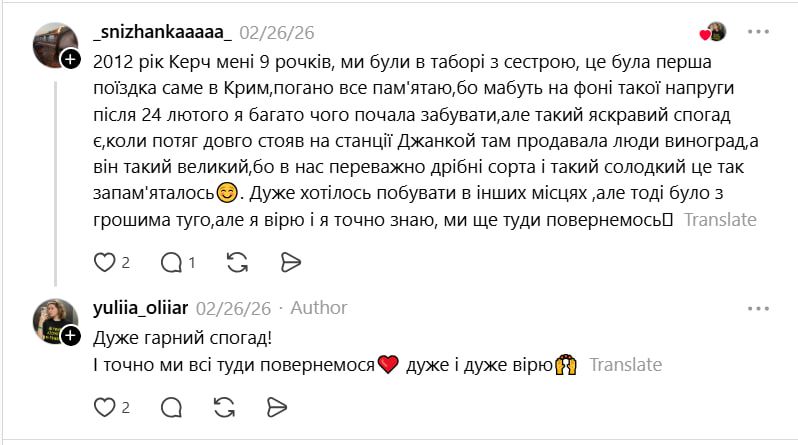Translate the _snizhankaaaaa_ comment text
This screenshot has width=798, height=445.
(720, 219)
